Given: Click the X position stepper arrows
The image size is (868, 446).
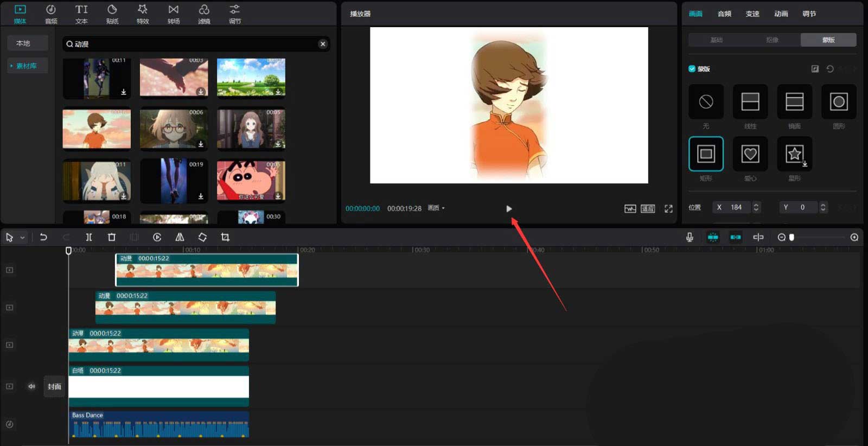Looking at the screenshot, I should click(x=756, y=207).
